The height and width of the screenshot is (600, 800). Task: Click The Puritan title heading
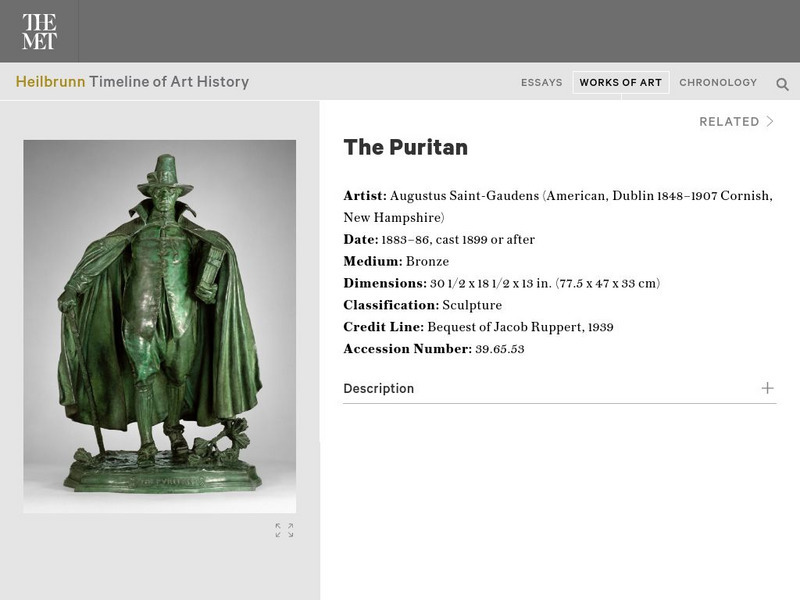point(406,147)
